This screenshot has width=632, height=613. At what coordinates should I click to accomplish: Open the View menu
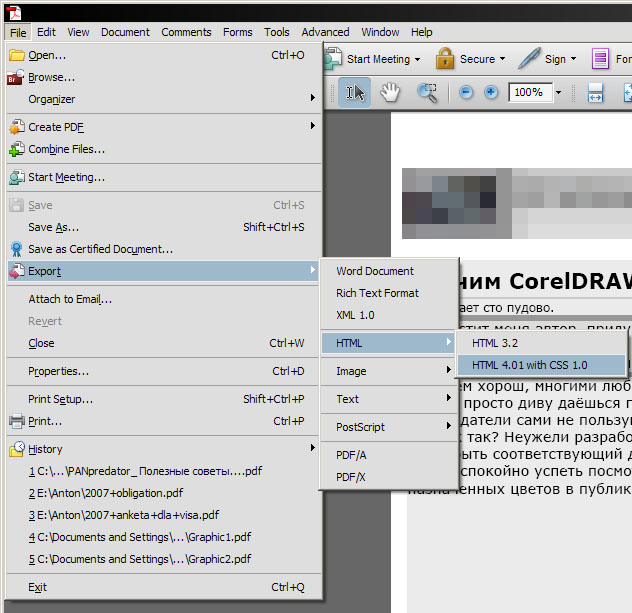point(78,32)
